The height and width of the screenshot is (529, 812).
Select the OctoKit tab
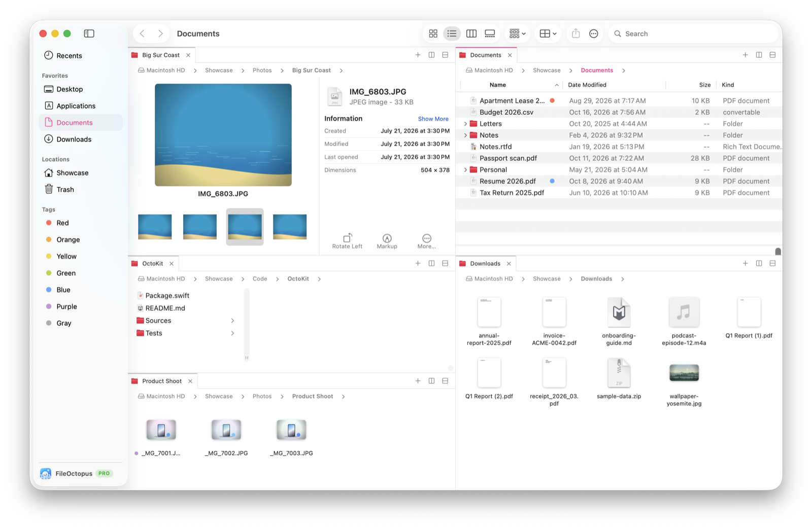pos(152,263)
